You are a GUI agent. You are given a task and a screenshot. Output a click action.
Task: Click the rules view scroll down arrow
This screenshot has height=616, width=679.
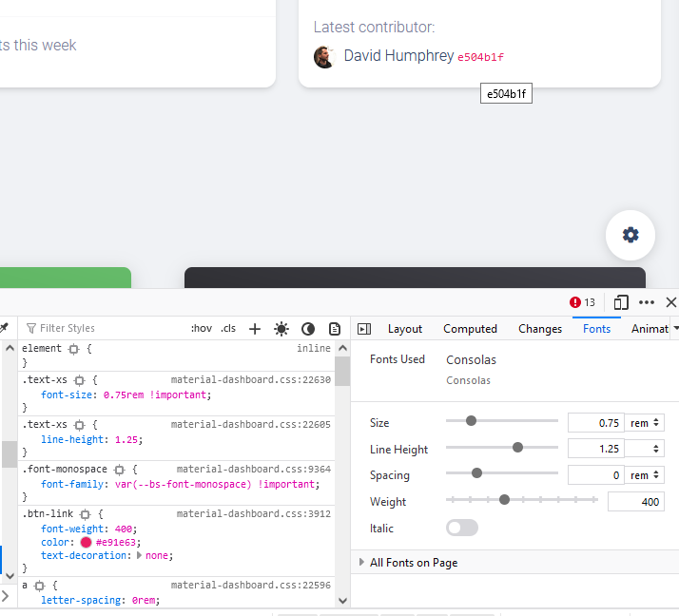(x=342, y=601)
